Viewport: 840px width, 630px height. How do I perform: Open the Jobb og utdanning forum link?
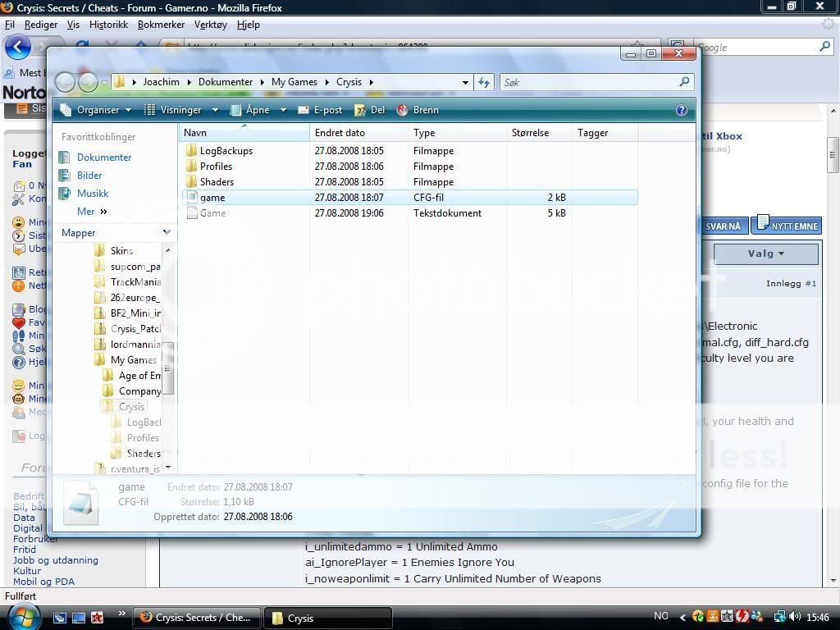(56, 560)
